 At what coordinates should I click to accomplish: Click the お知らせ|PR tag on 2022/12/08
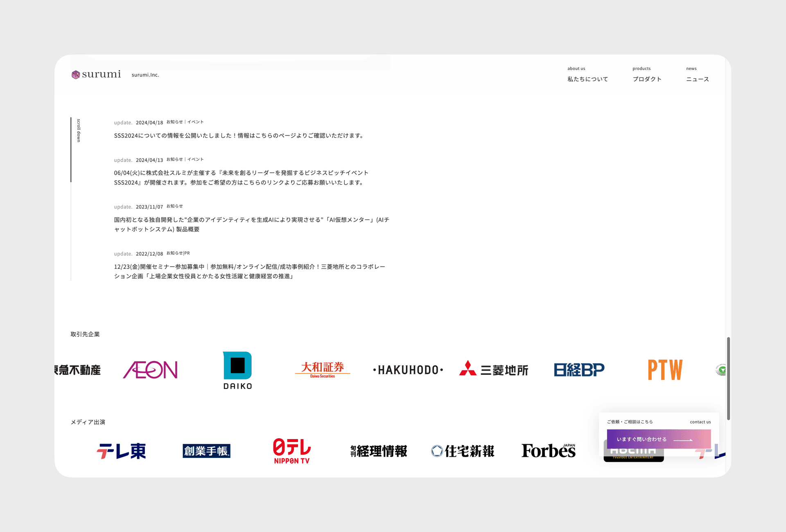[x=178, y=253]
